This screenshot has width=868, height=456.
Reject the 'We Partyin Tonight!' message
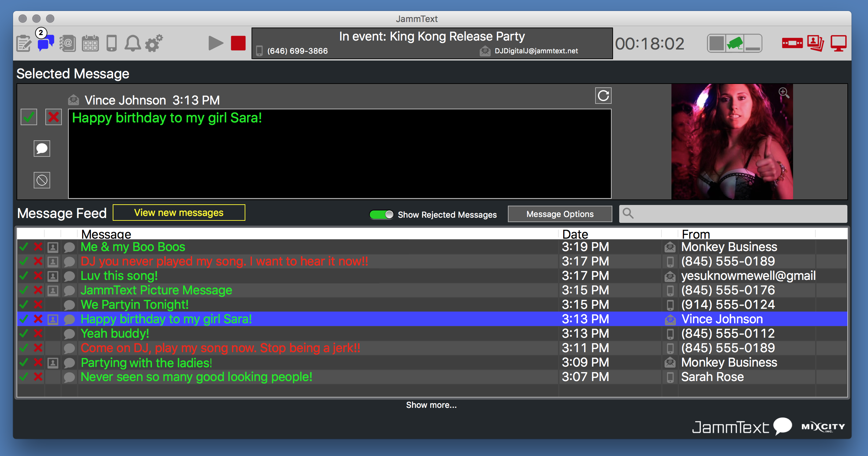[38, 305]
